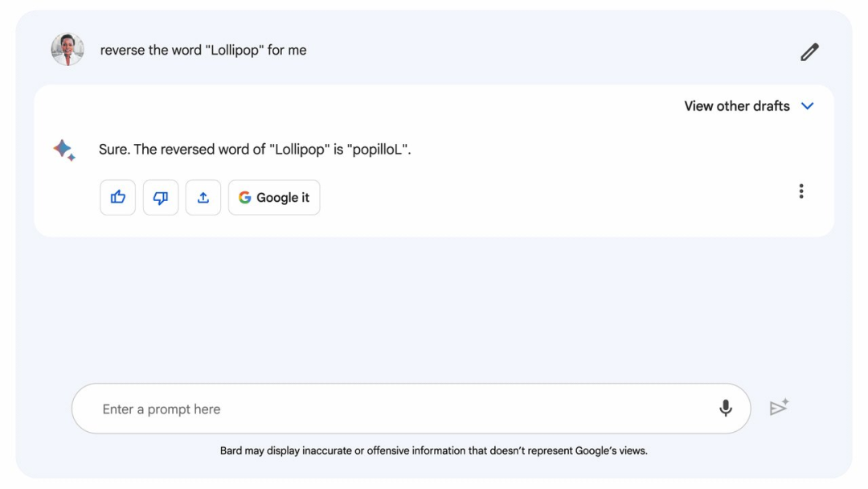The image size is (868, 489).
Task: Open the share and export icon
Action: tap(203, 197)
